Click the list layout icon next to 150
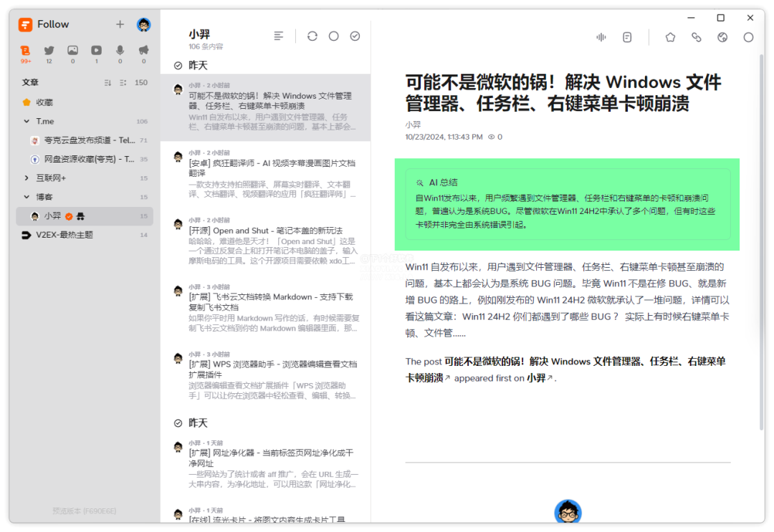774x532 pixels. coord(123,83)
